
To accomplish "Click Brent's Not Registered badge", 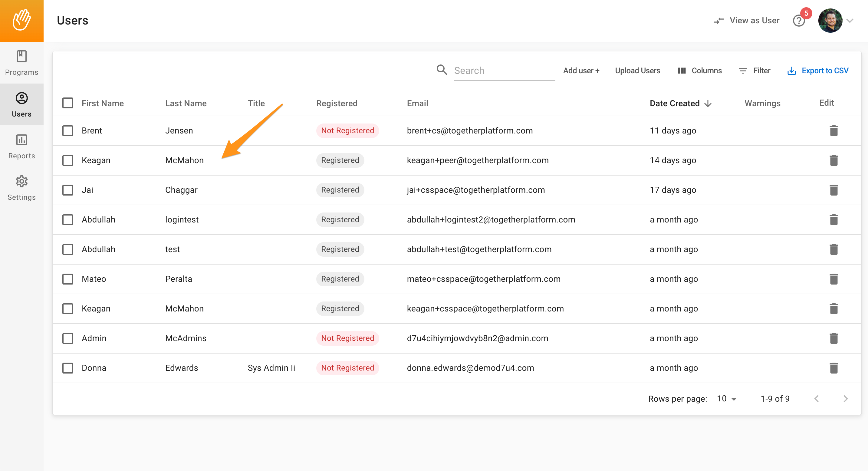I will point(347,131).
